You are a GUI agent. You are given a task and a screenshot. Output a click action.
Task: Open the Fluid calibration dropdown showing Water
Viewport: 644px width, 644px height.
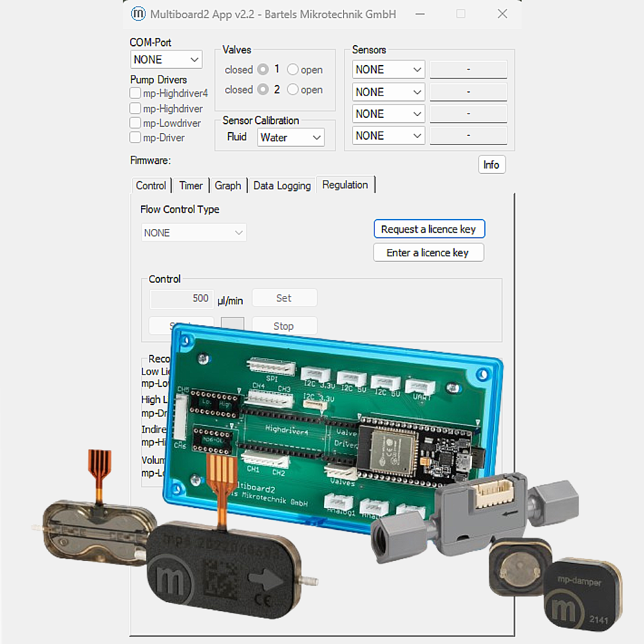(x=291, y=137)
